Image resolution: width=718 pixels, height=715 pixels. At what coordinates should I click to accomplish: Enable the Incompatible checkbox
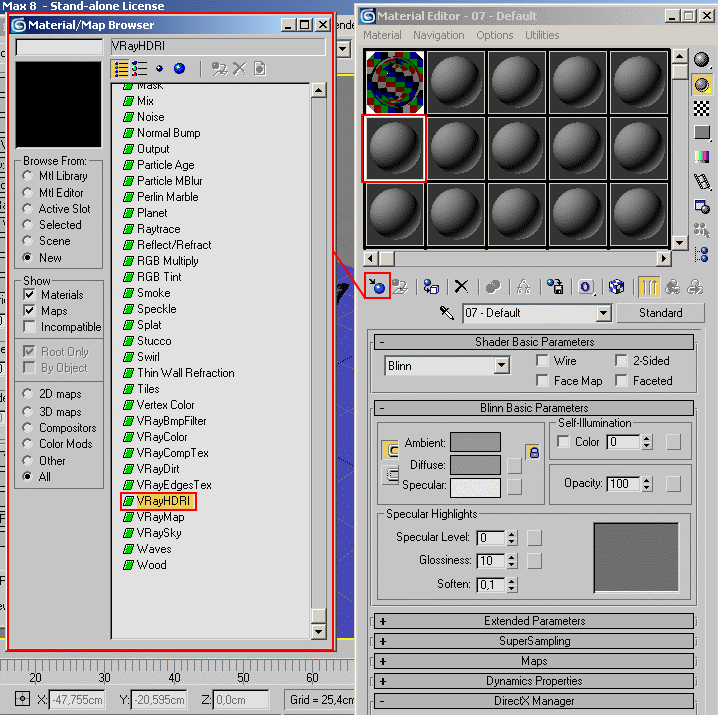29,327
